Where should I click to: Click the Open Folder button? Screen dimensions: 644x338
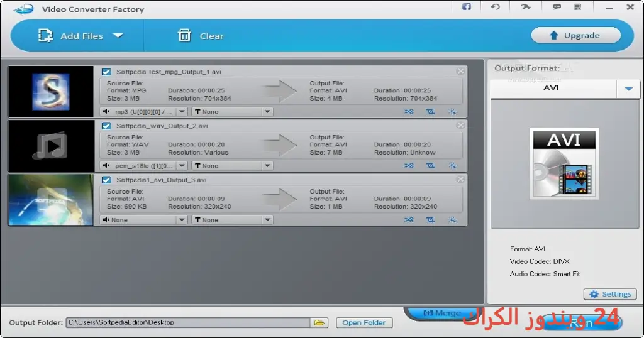(x=364, y=323)
